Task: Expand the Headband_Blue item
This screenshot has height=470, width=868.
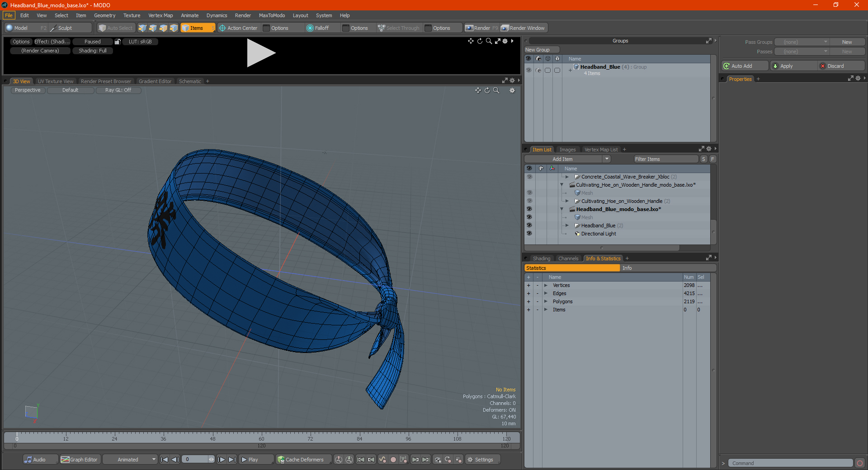Action: pyautogui.click(x=567, y=226)
